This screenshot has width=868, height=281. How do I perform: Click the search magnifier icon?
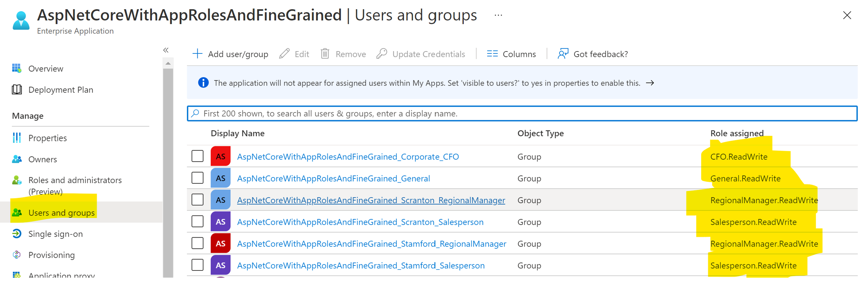pos(195,113)
